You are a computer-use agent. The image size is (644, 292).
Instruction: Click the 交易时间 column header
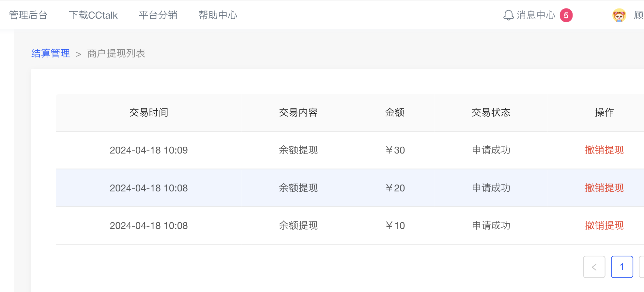pos(149,112)
